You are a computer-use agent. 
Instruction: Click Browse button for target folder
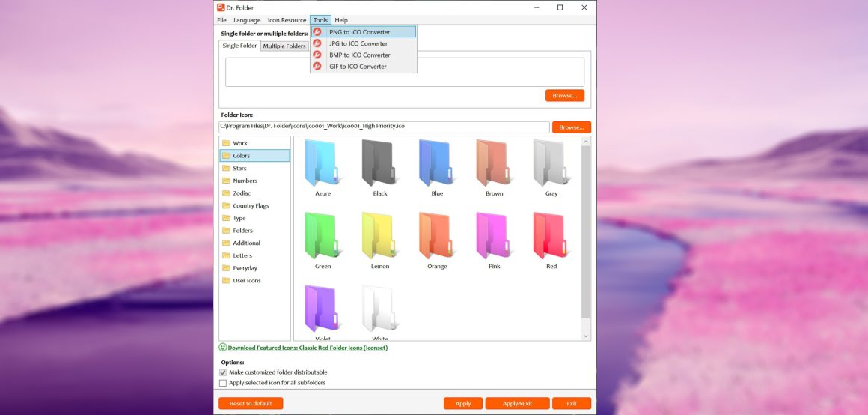(565, 96)
